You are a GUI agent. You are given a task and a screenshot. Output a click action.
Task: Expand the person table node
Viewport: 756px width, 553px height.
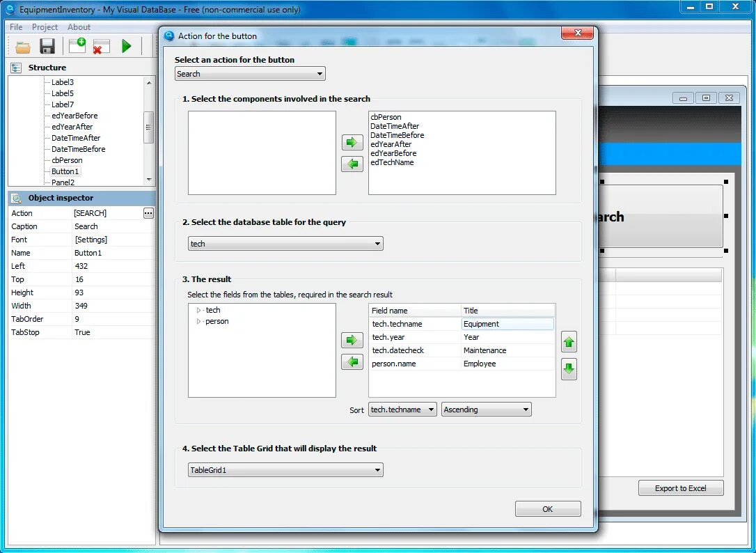coord(198,321)
